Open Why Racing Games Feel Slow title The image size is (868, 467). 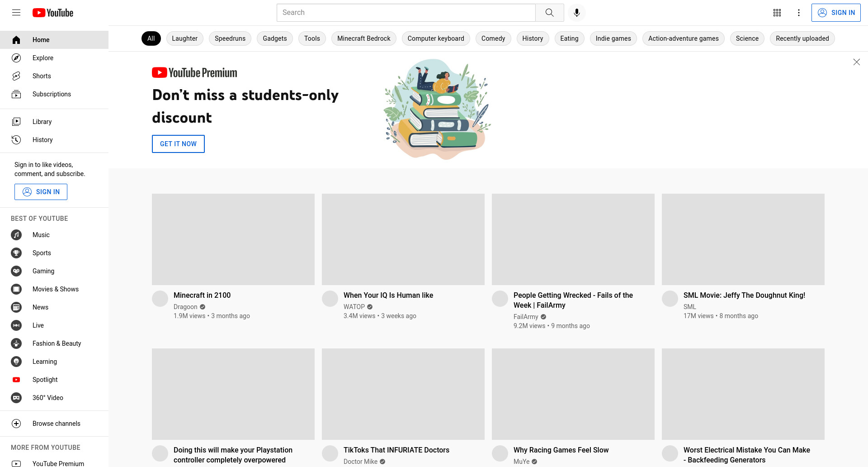(561, 450)
